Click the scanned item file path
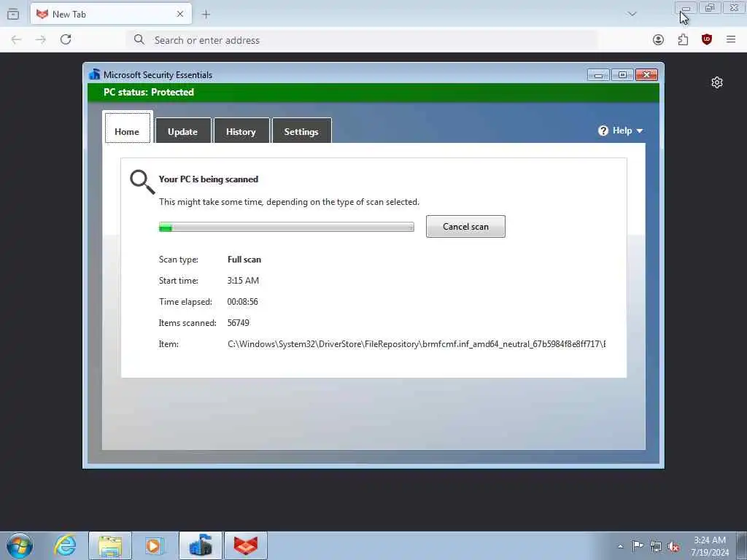The width and height of the screenshot is (747, 560). 417,344
